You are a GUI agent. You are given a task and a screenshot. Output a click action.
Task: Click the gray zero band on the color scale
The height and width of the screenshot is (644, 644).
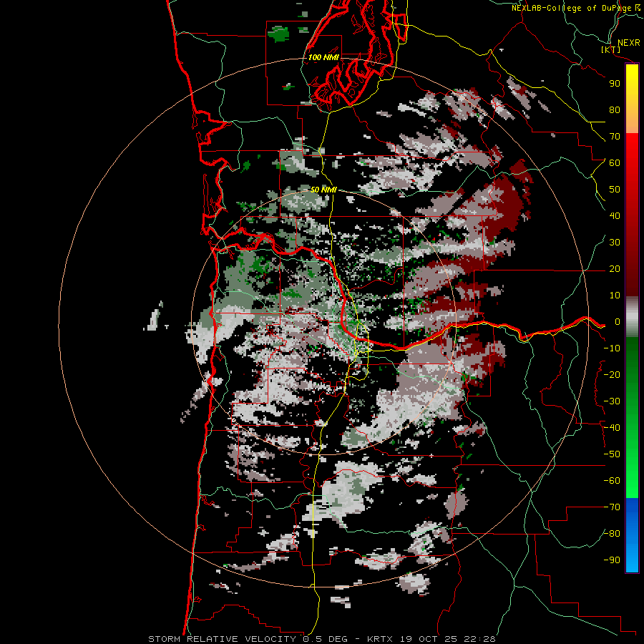click(x=632, y=317)
